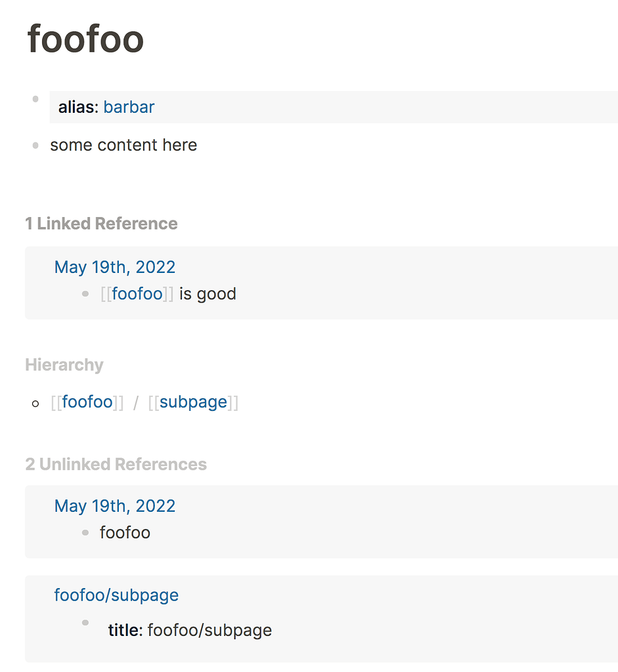The width and height of the screenshot is (618, 672).
Task: Open the first 'May 19th, 2022' daily note
Action: (115, 267)
